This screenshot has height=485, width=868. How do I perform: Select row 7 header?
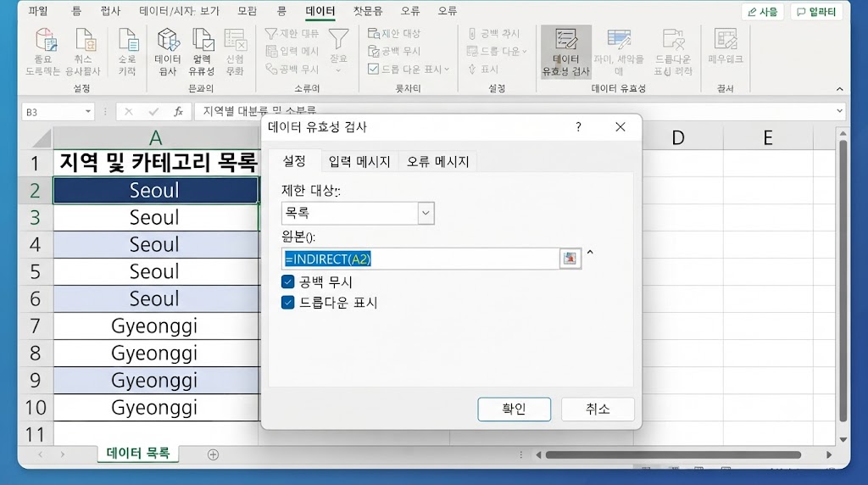point(35,326)
